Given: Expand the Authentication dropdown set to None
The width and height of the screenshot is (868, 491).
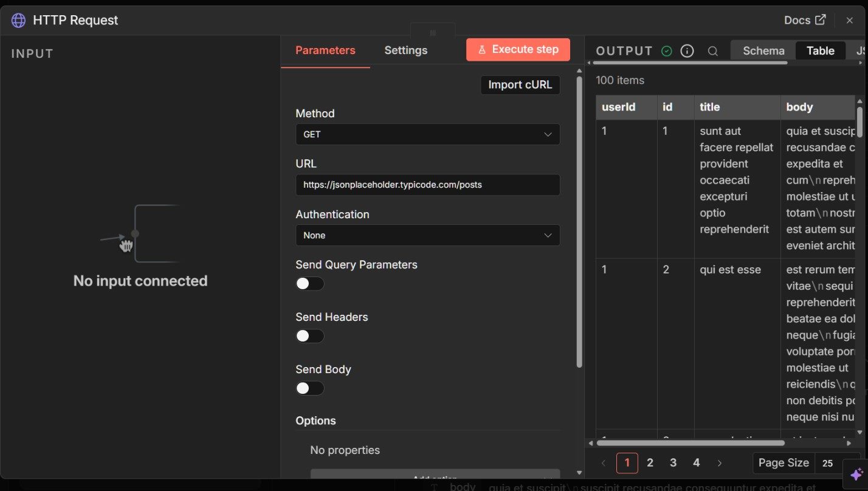Looking at the screenshot, I should pos(427,235).
